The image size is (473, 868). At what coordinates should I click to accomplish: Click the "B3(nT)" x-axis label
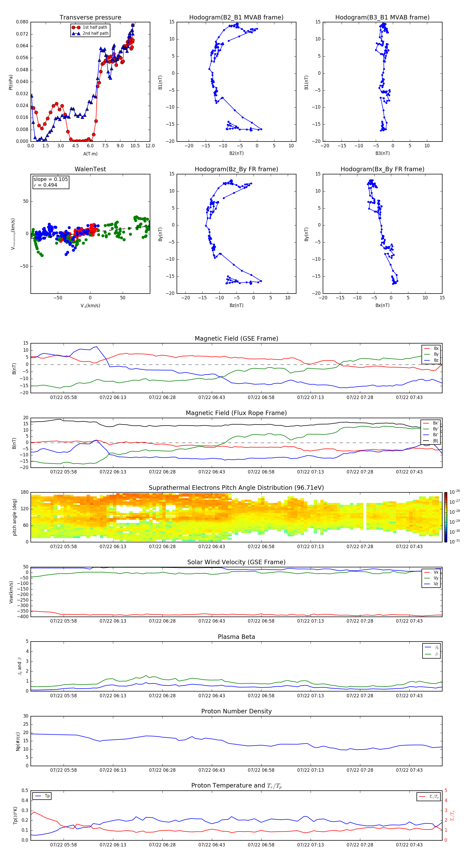click(382, 153)
